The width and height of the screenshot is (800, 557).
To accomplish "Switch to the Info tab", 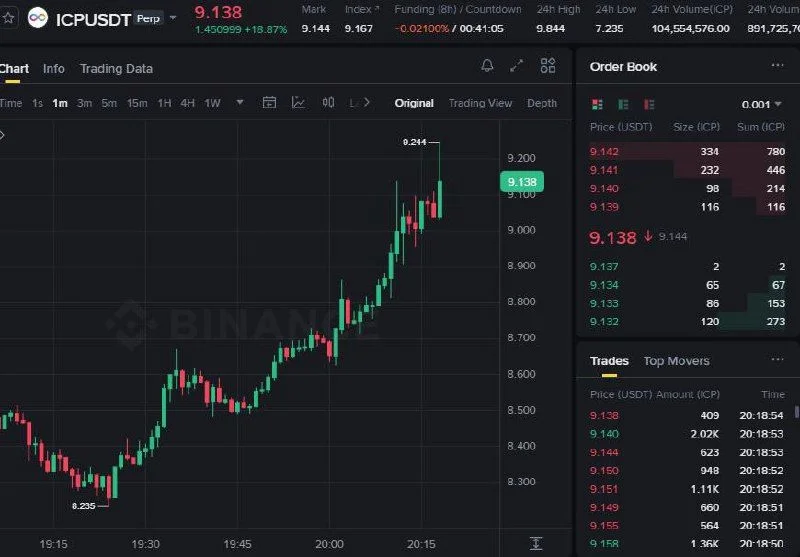I will tap(54, 68).
